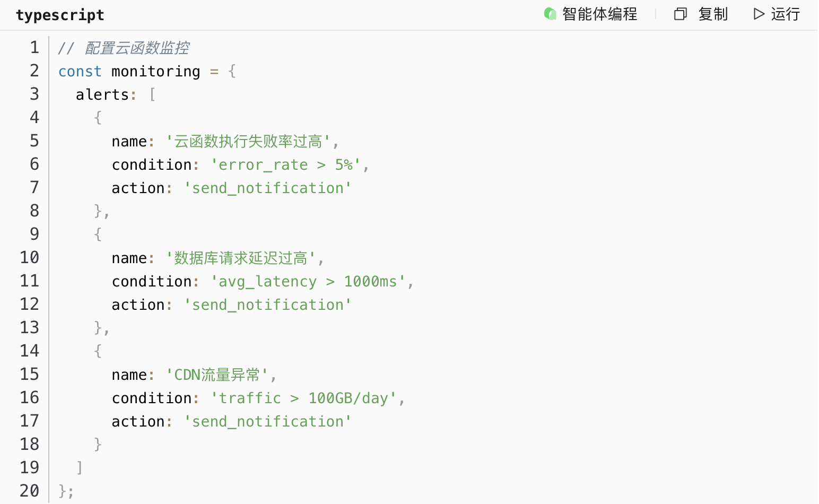This screenshot has height=504, width=819.
Task: Click the const keyword
Action: (80, 71)
